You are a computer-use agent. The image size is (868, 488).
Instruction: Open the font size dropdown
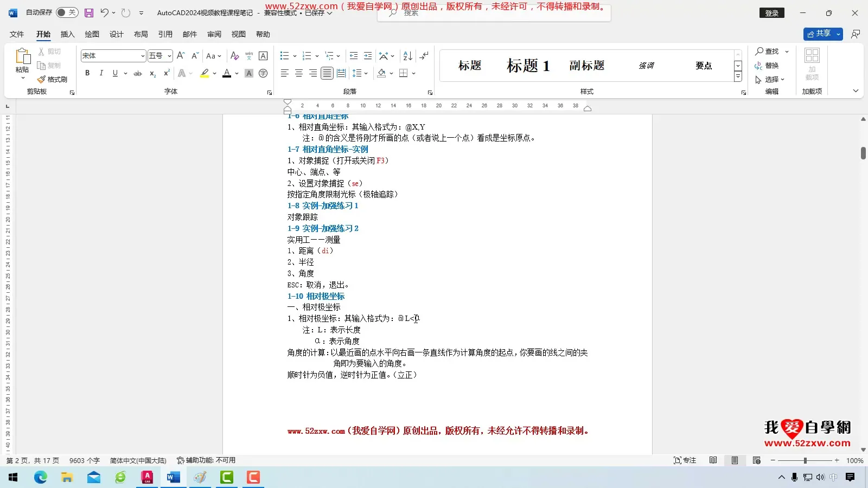point(169,56)
